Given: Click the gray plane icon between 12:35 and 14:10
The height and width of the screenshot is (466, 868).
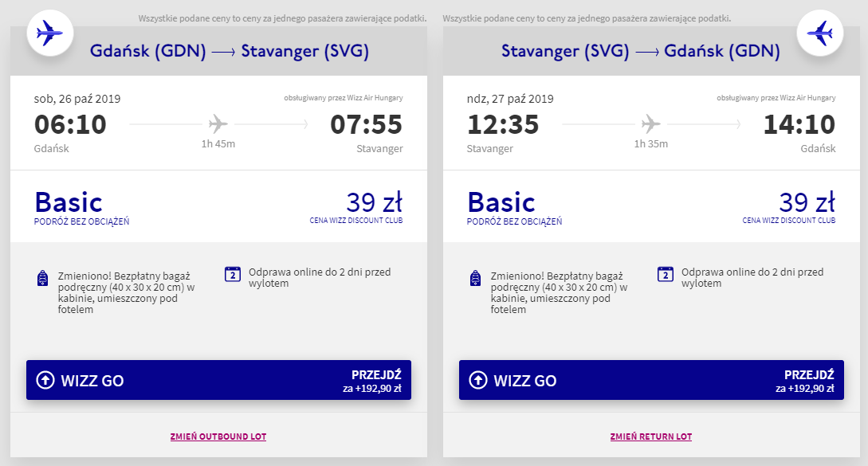Looking at the screenshot, I should (650, 124).
